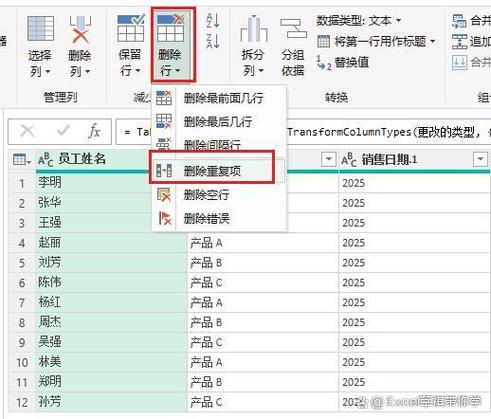Choose 删除最前面几行 from the menu
The height and width of the screenshot is (419, 491).
point(219,98)
